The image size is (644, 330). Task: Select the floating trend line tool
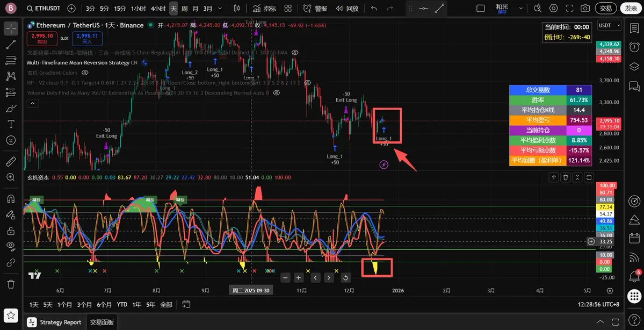click(439, 8)
